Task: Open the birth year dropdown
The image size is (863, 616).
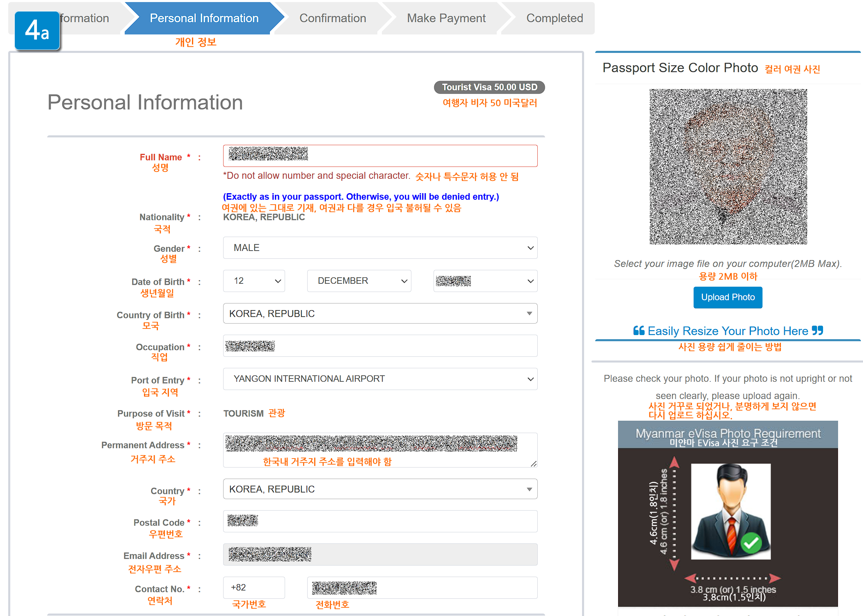Action: (485, 281)
